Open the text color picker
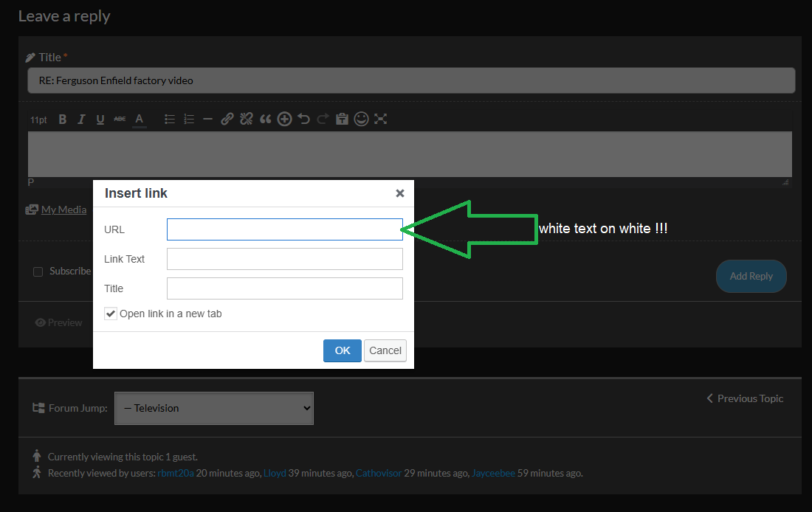 (x=139, y=120)
